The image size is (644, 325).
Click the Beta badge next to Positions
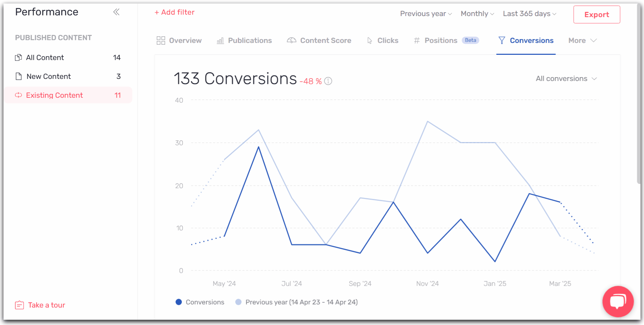click(471, 40)
